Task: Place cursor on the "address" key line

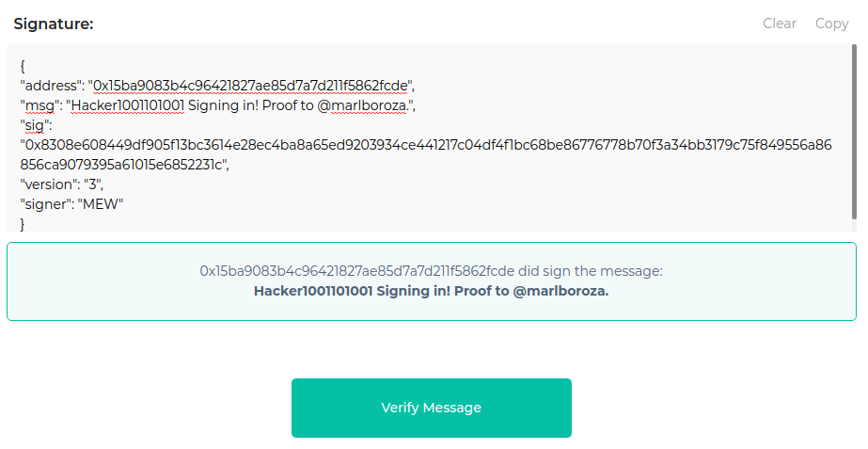Action: (217, 86)
